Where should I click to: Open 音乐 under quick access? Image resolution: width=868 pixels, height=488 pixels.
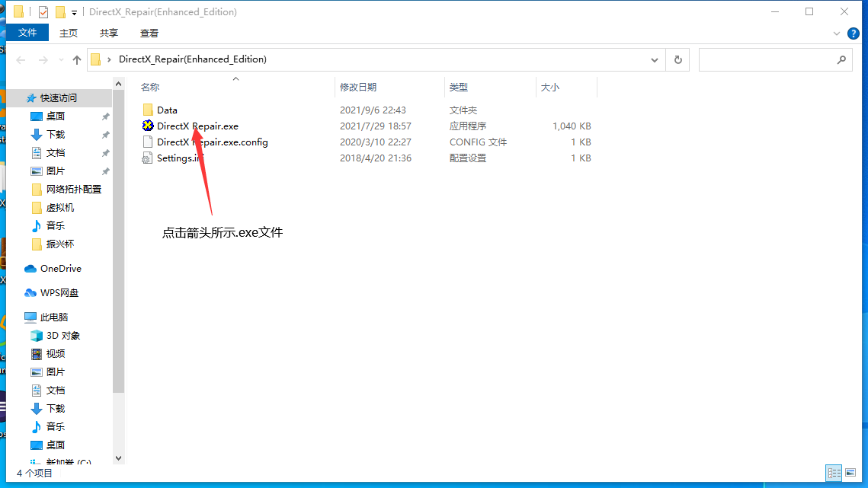point(56,226)
